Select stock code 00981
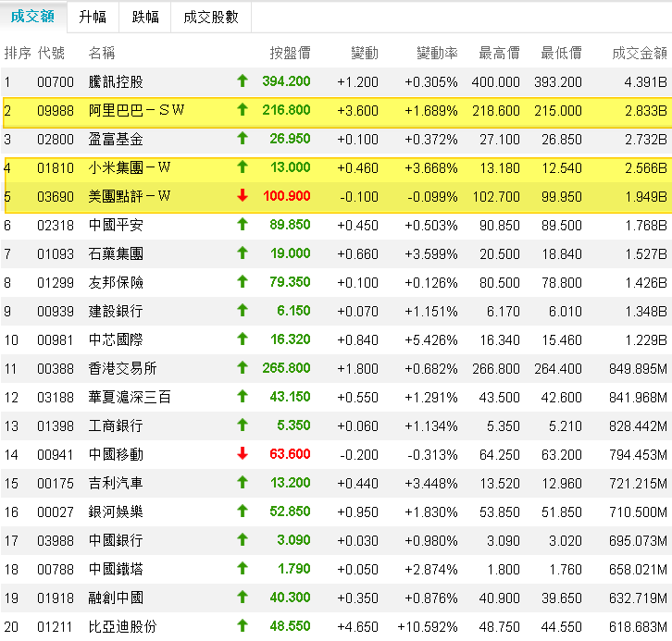Viewport: 672px width, 641px height. point(56,340)
